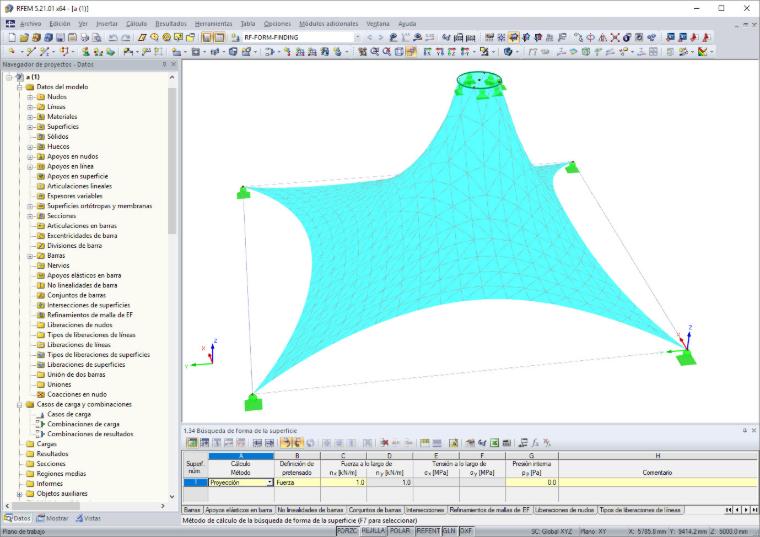The image size is (760, 537).
Task: Toggle the REJILLA status bar button
Action: (373, 531)
